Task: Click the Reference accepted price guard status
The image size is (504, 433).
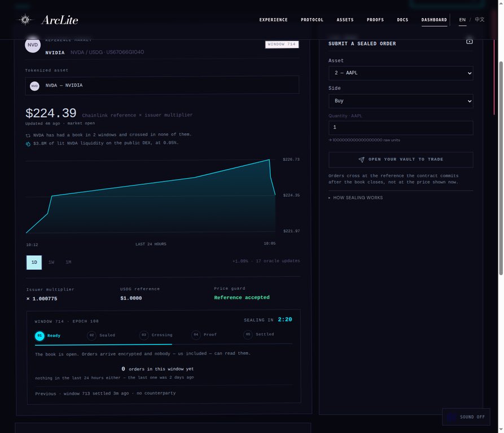Action: [x=242, y=298]
